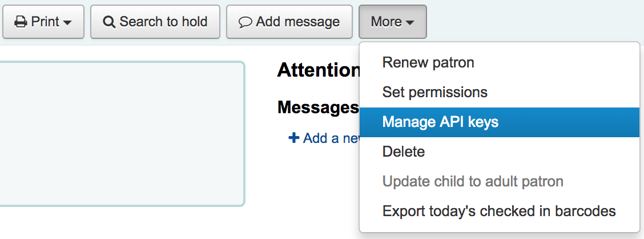The height and width of the screenshot is (239, 644).
Task: Select Renew patron from the menu
Action: click(x=428, y=62)
